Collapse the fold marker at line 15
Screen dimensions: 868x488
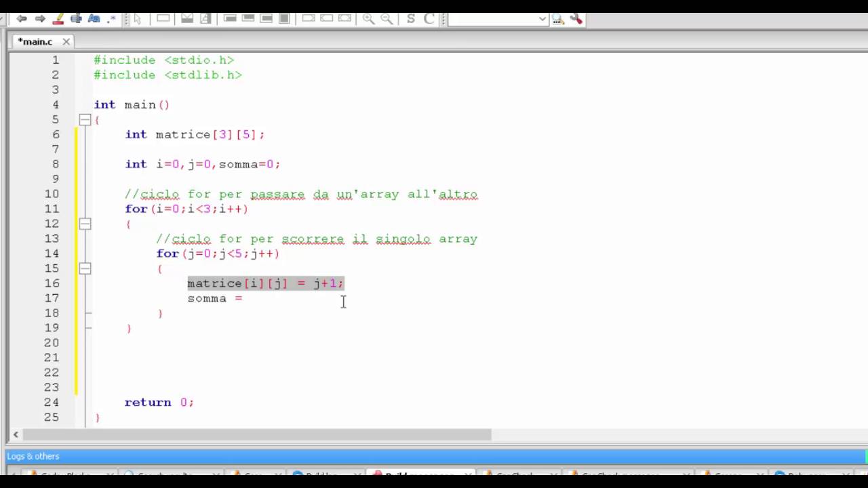[85, 268]
